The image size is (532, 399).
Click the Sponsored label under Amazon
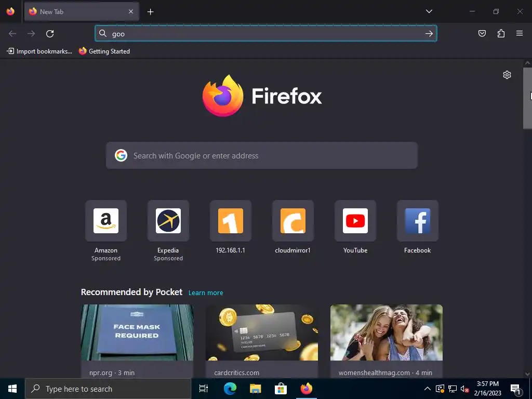(106, 258)
